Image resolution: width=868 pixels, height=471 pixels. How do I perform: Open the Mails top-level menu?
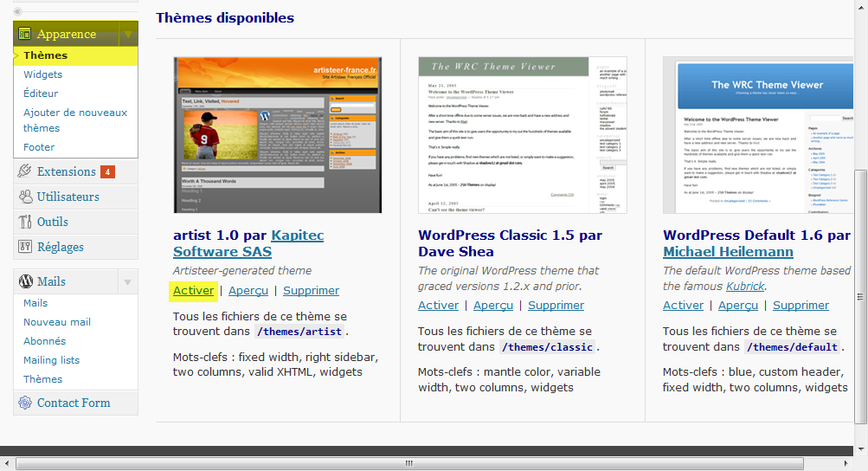coord(51,281)
